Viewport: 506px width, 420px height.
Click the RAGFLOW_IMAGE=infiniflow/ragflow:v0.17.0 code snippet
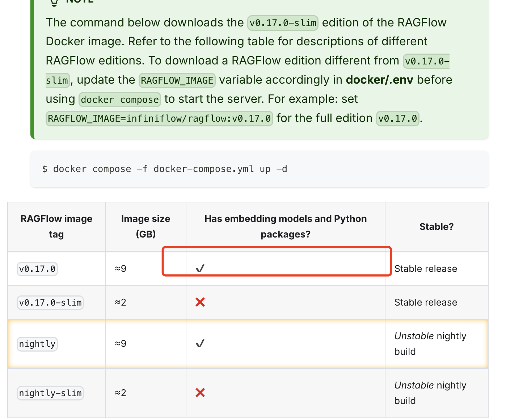coord(159,118)
